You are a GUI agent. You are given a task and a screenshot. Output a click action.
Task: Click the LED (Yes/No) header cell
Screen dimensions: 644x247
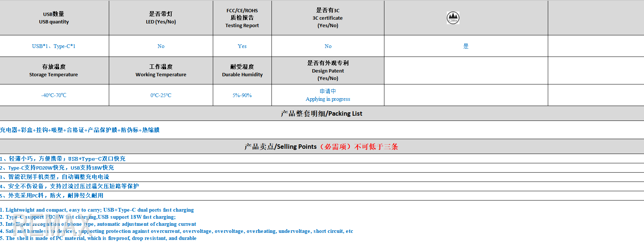click(161, 18)
